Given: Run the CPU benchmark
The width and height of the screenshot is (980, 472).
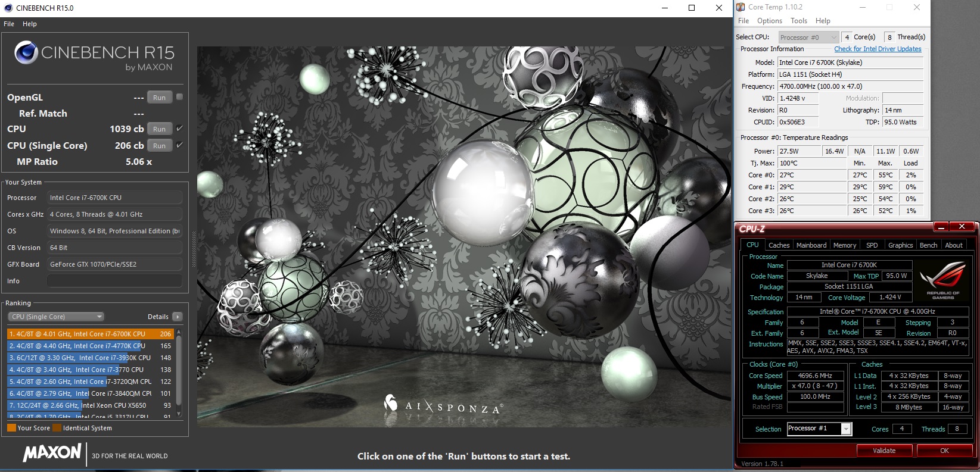Looking at the screenshot, I should tap(159, 129).
